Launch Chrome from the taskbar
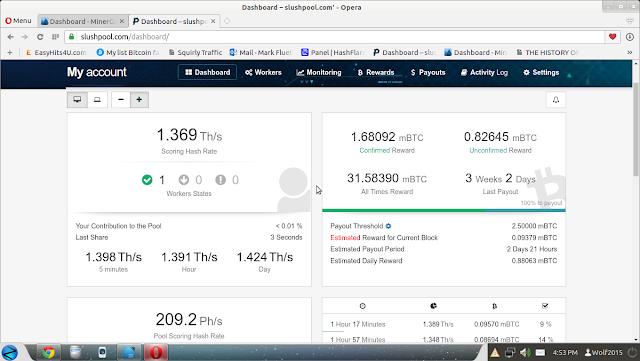 pyautogui.click(x=49, y=352)
